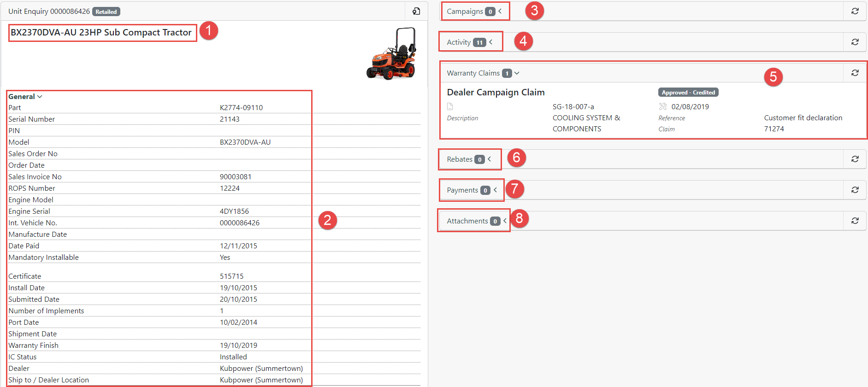The width and height of the screenshot is (868, 387).
Task: Refresh the Rebates panel
Action: (855, 159)
